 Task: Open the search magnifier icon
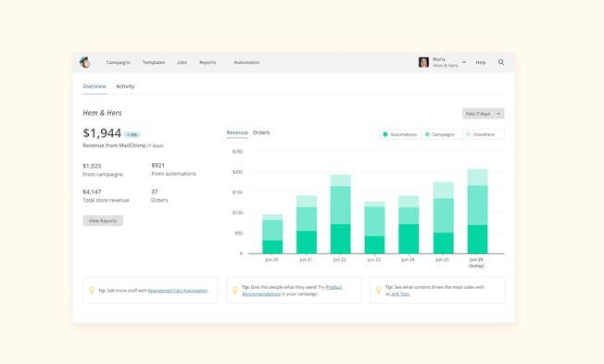coord(501,62)
